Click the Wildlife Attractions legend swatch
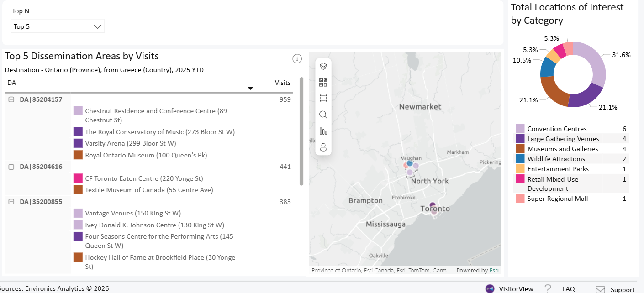 tap(520, 158)
